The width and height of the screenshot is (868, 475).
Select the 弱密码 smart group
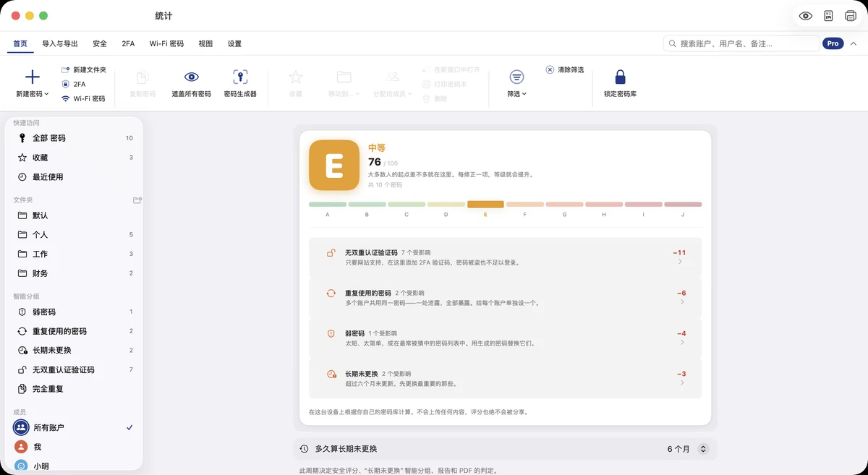[x=74, y=312]
